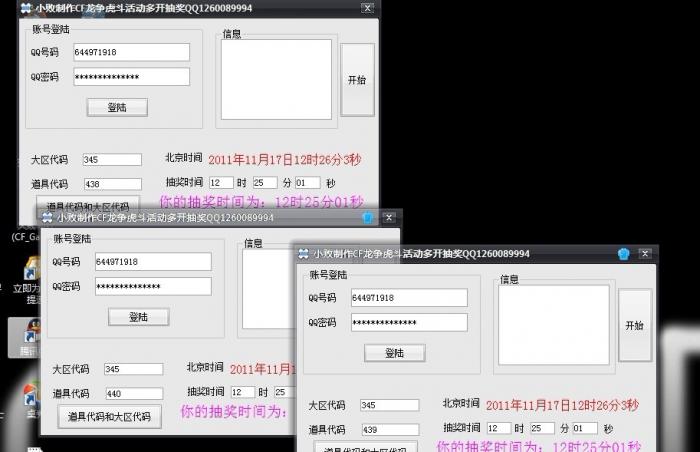700x452 pixels.
Task: Click the 信息 text area in the middle window
Action: point(269,289)
